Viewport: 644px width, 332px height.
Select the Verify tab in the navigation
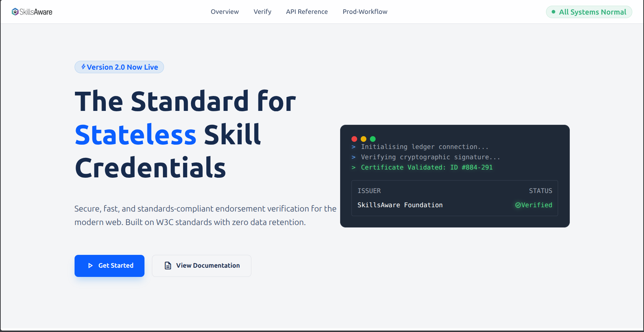[x=262, y=12]
